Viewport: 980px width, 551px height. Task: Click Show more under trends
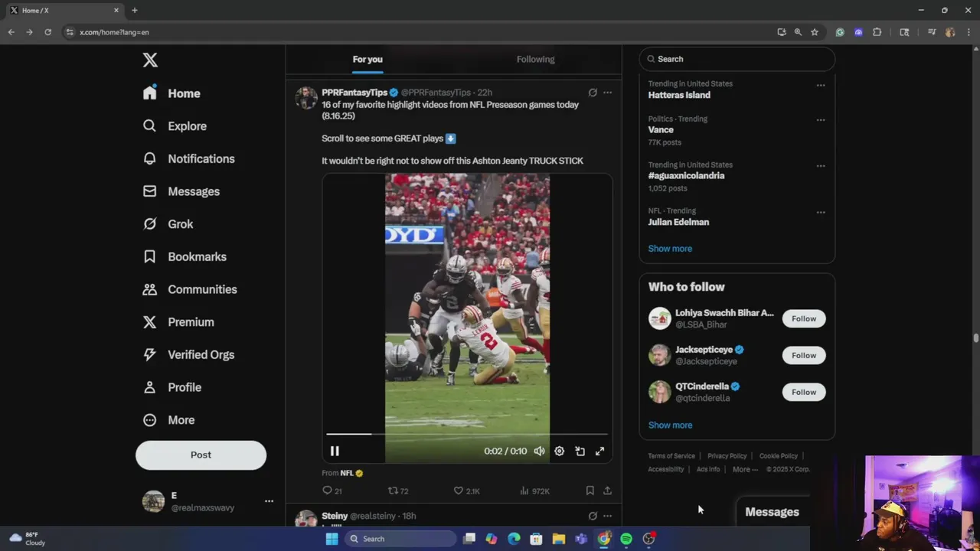(670, 249)
